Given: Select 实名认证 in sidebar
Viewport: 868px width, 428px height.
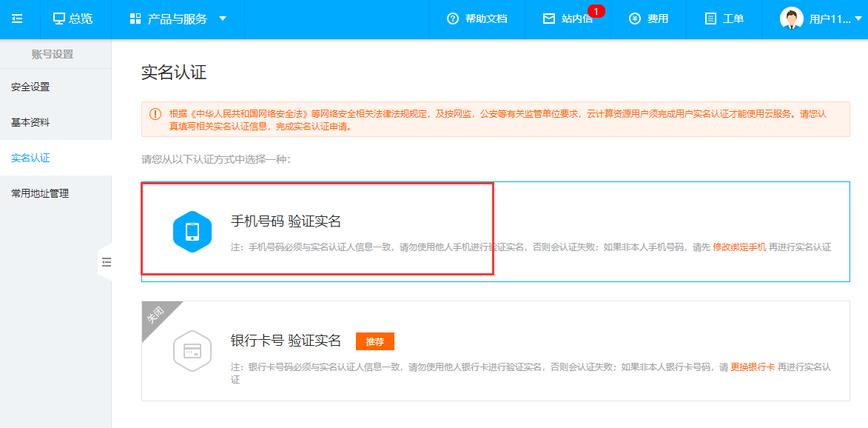Looking at the screenshot, I should click(30, 158).
